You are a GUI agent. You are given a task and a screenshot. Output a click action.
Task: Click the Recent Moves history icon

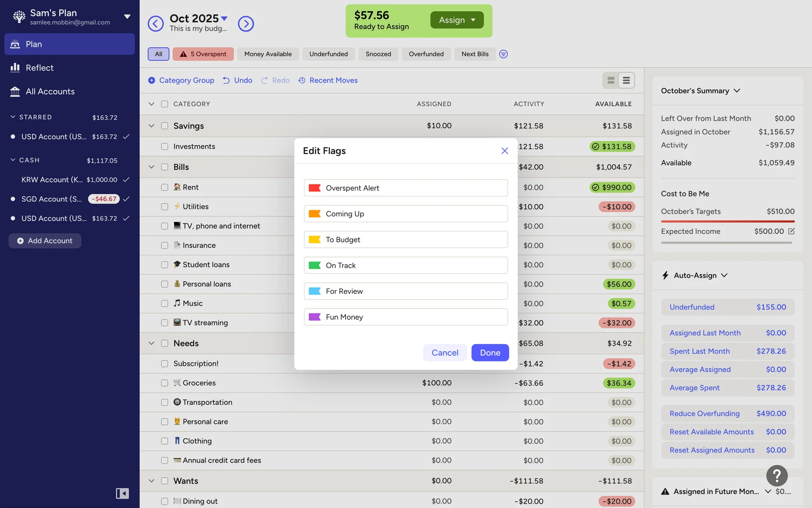coord(302,80)
